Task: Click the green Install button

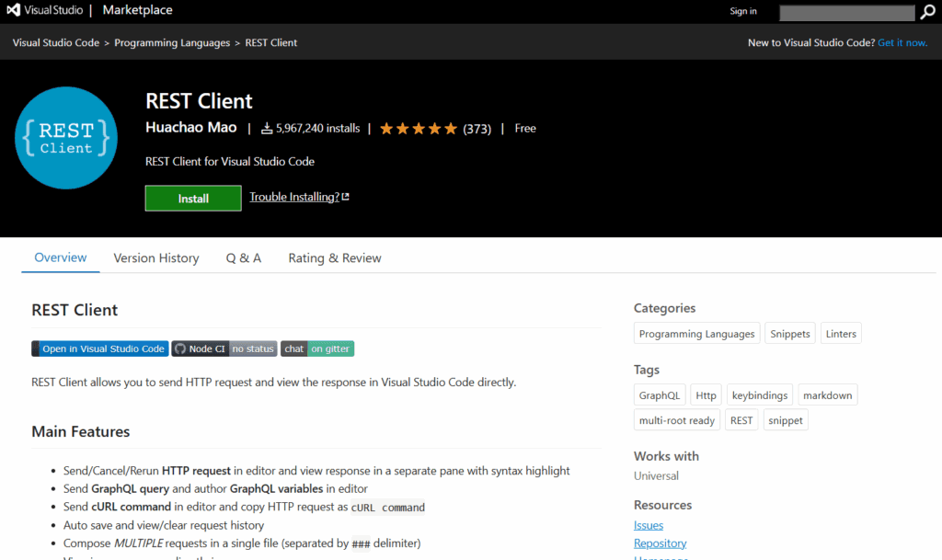Action: point(193,198)
